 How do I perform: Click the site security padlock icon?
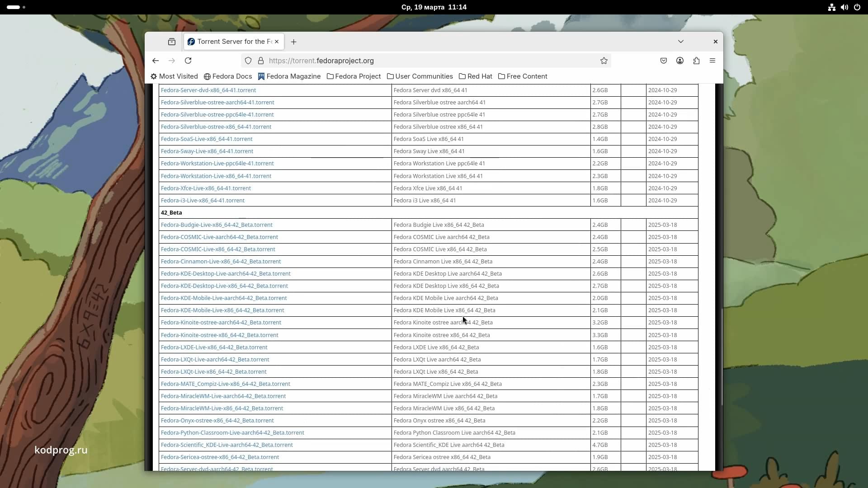tap(261, 61)
